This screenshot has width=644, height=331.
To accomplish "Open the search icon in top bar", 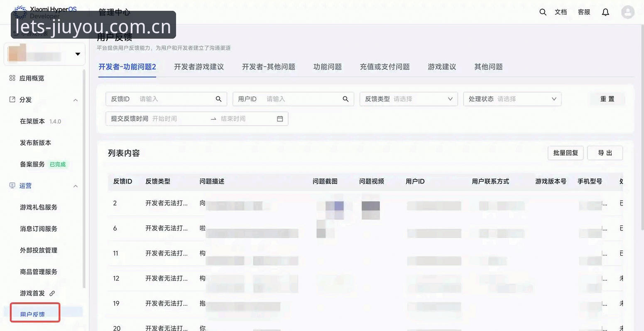I will click(x=543, y=12).
